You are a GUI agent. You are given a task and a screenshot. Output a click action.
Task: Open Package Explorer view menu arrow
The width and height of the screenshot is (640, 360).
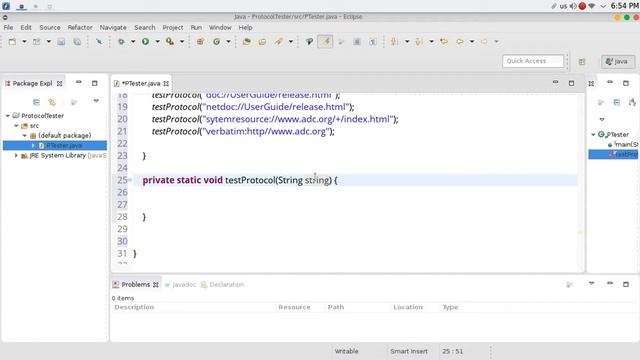[96, 101]
